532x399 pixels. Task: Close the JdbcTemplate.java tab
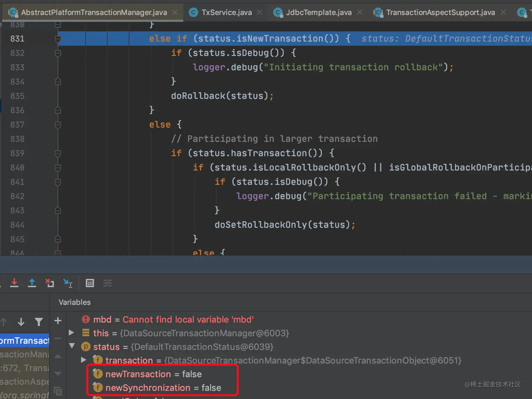click(360, 12)
